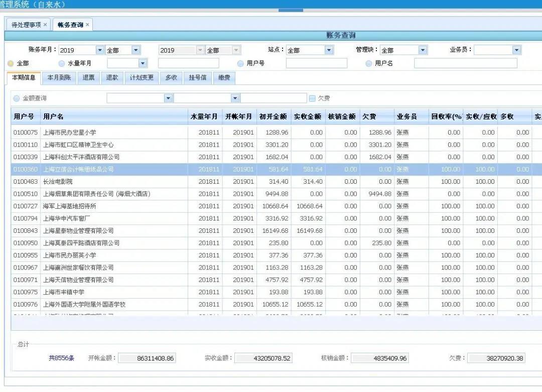Enable the 金额查询 radio option
Viewport: 542px width, 392px height.
tap(17, 98)
